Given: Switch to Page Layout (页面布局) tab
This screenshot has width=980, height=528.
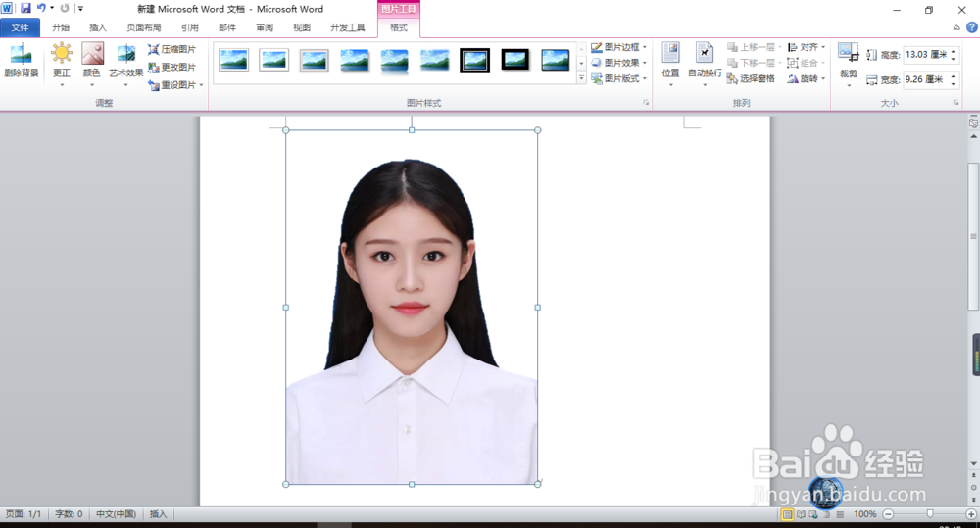Looking at the screenshot, I should point(144,27).
